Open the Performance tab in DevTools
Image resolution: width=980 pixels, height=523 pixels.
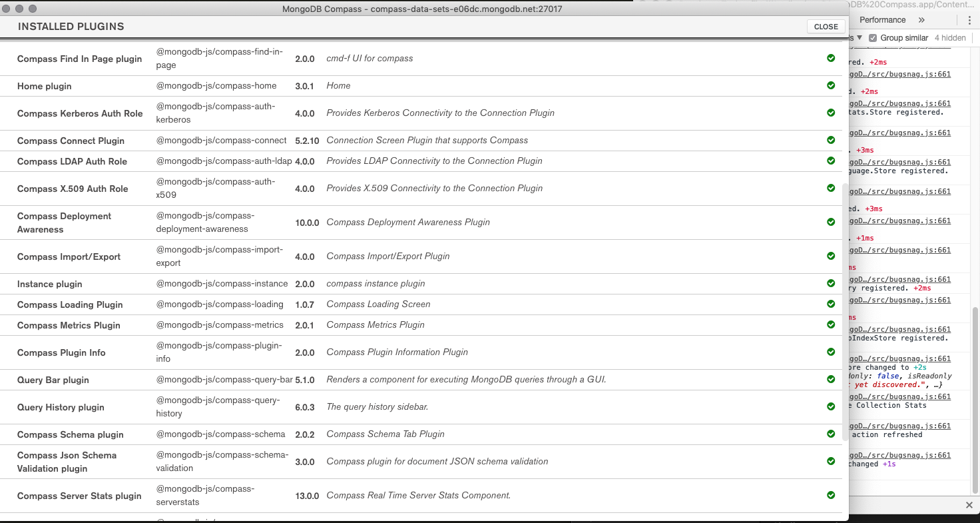coord(882,20)
